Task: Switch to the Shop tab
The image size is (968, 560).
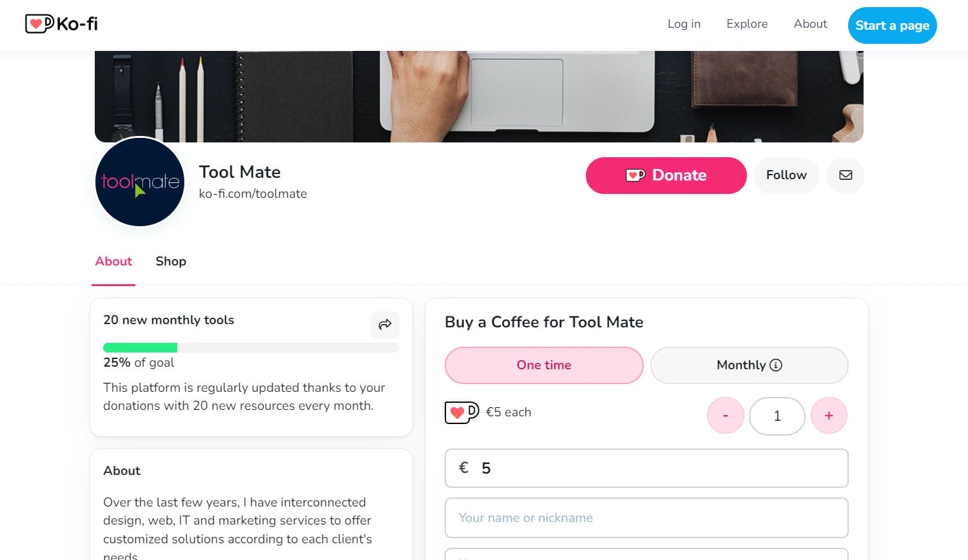Action: coord(171,261)
